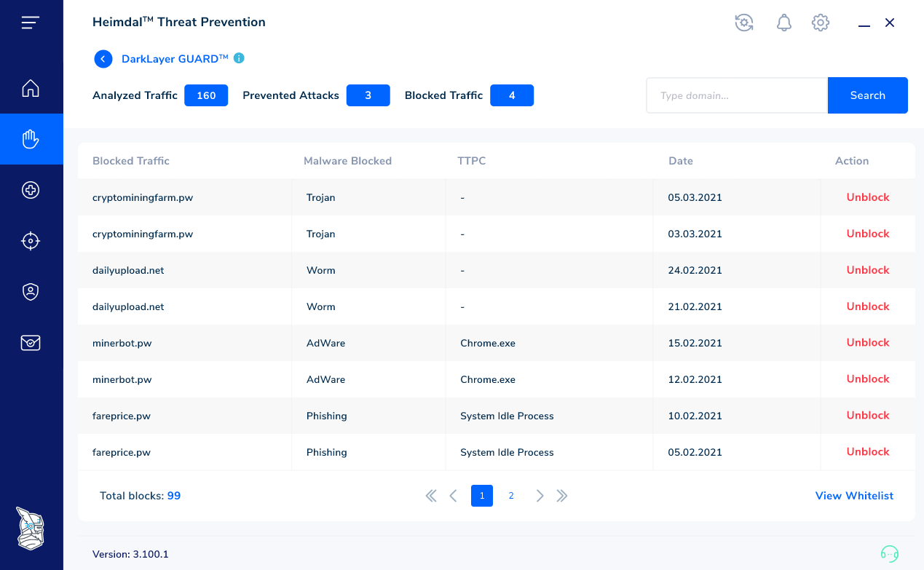Click Worm in the 24.02.2021 row
The height and width of the screenshot is (570, 924).
pos(321,270)
